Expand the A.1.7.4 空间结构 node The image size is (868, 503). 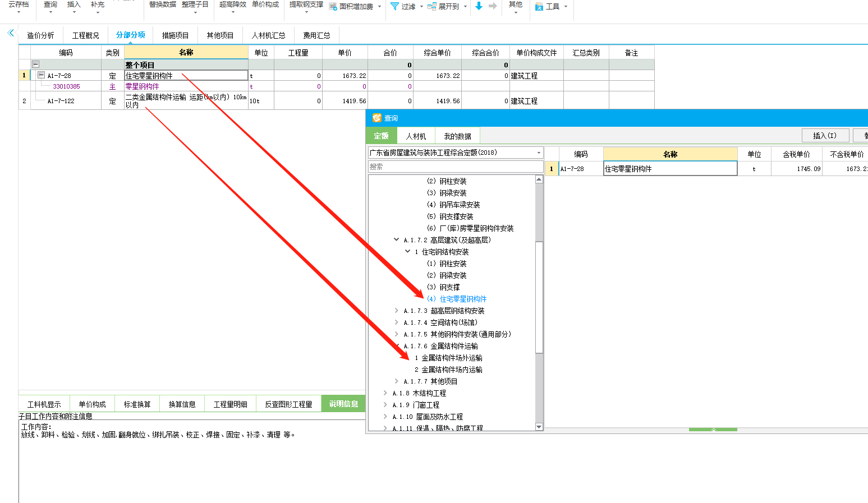(397, 322)
